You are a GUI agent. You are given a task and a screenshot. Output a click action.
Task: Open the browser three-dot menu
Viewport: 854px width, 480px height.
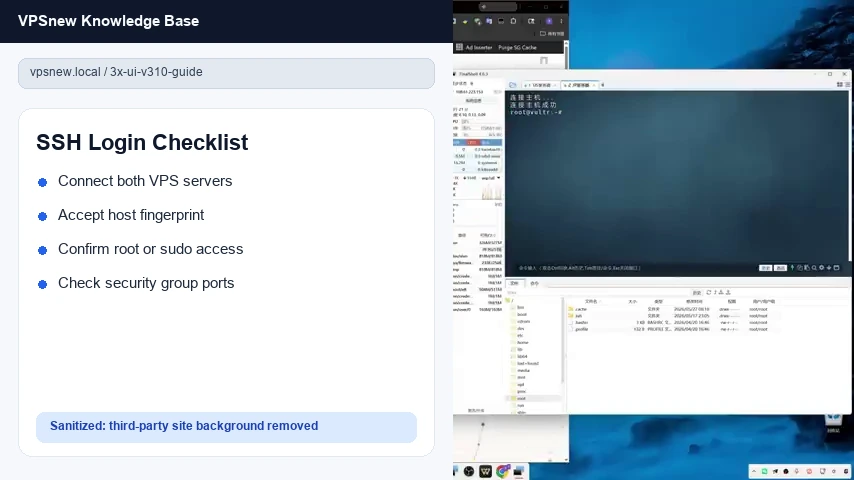point(562,21)
